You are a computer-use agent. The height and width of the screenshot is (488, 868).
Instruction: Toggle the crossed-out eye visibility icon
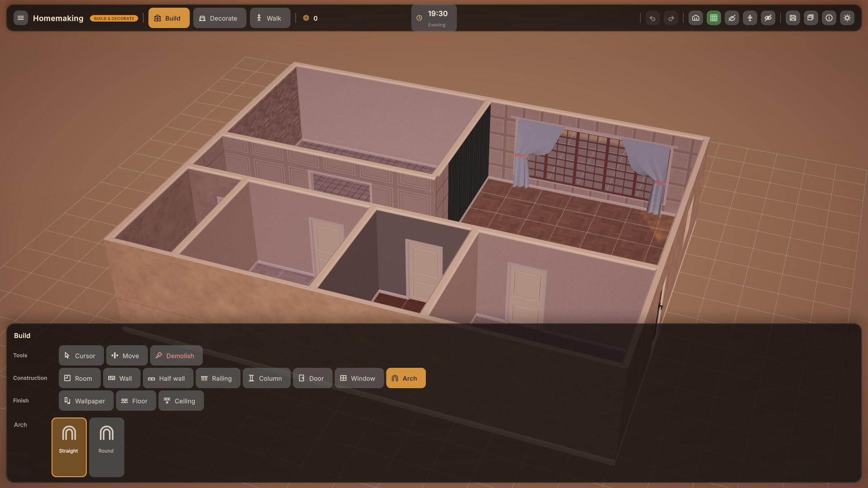[768, 18]
